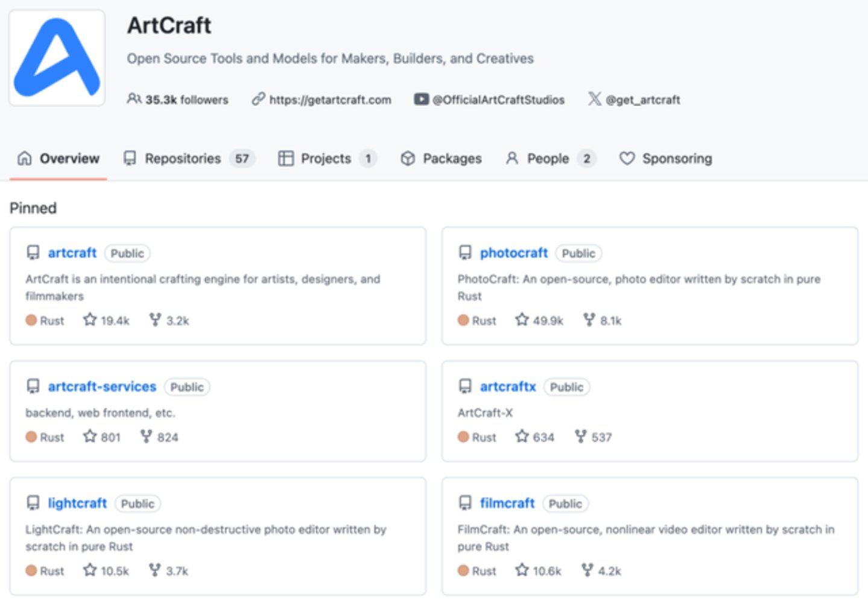Click the fork icon on artcraft card
The image size is (868, 606).
pos(155,320)
